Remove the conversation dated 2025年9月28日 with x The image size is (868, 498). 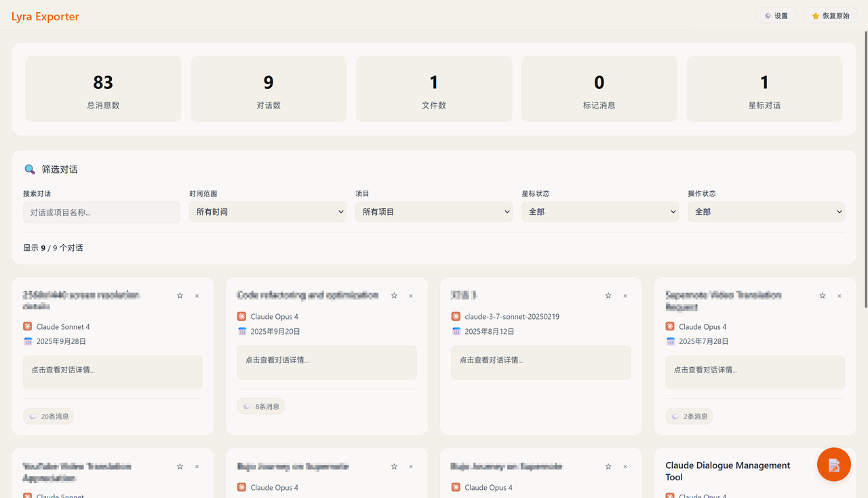(x=197, y=296)
